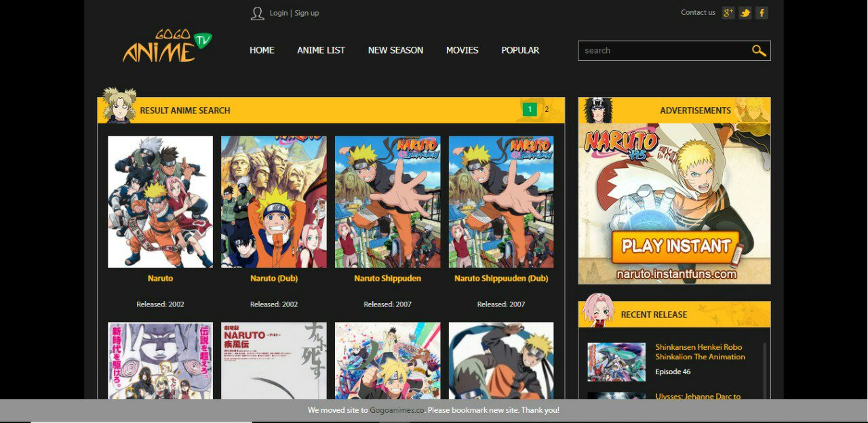Click Released: 2007 under Naruto Shippuden
This screenshot has height=423, width=868.
[387, 304]
